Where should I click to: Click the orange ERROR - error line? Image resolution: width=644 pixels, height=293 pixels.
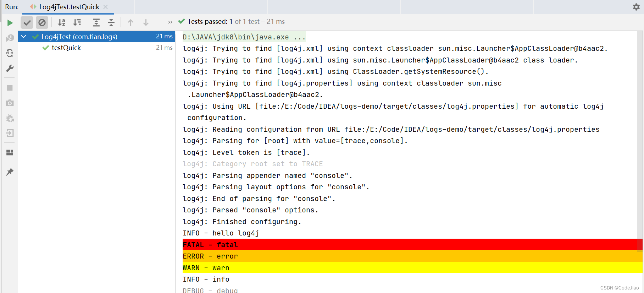click(x=412, y=256)
